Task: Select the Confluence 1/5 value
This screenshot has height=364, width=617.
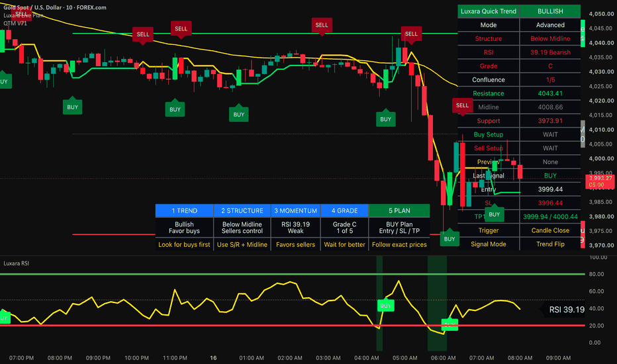Action: (550, 80)
